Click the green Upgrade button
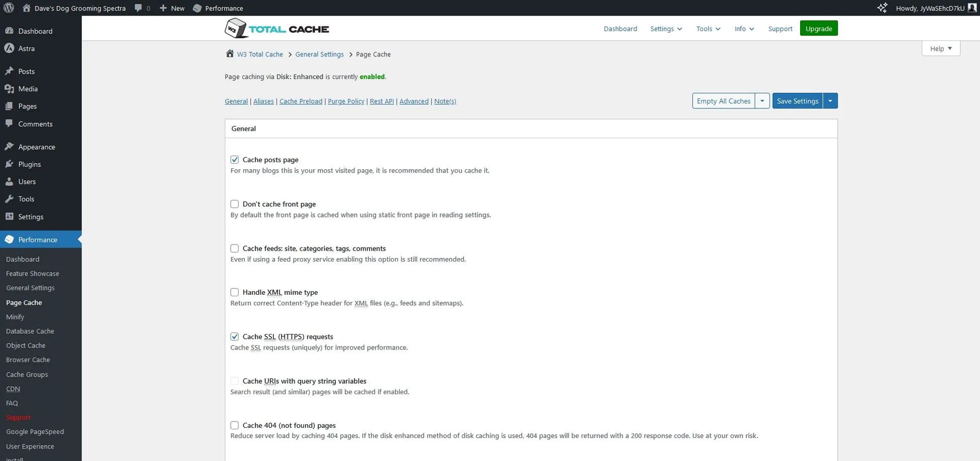Viewport: 980px width, 461px height. click(x=819, y=29)
